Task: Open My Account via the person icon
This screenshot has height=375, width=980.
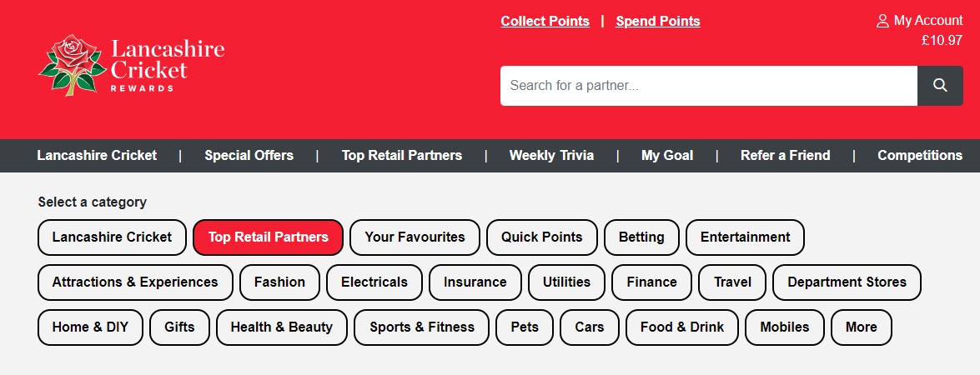Action: coord(882,21)
